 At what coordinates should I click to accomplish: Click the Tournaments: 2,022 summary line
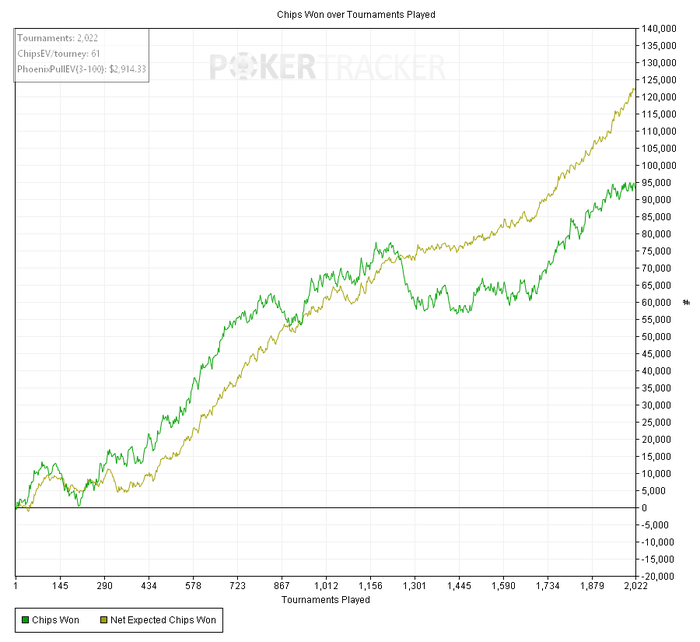coord(57,38)
